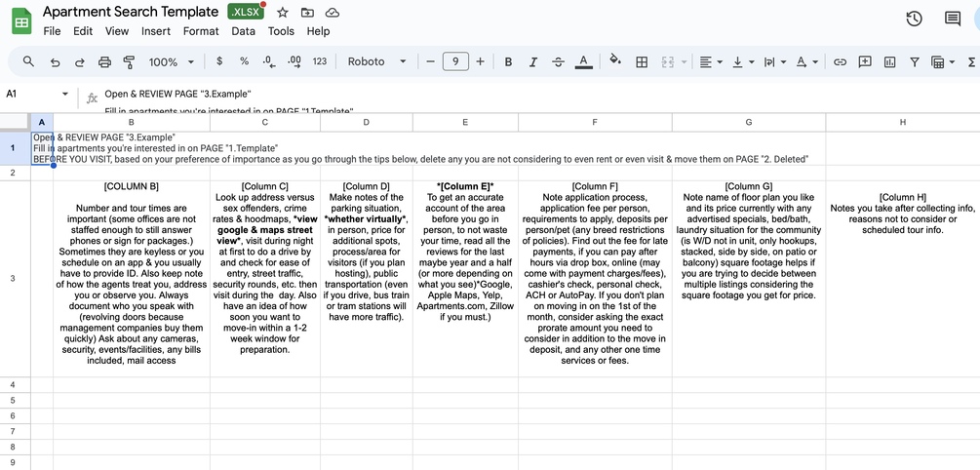Toggle bold formatting

click(x=508, y=61)
